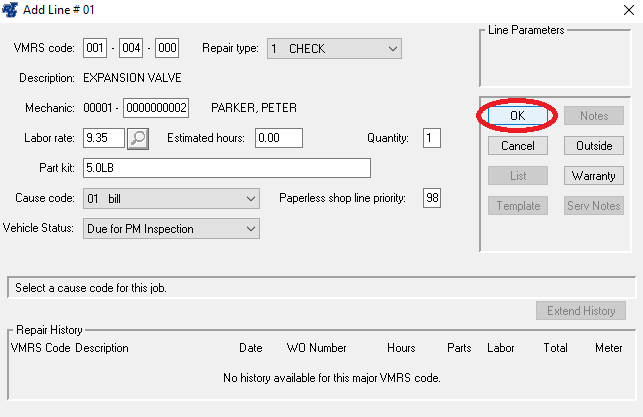
Task: Select the third VMRS code field
Action: (x=166, y=48)
